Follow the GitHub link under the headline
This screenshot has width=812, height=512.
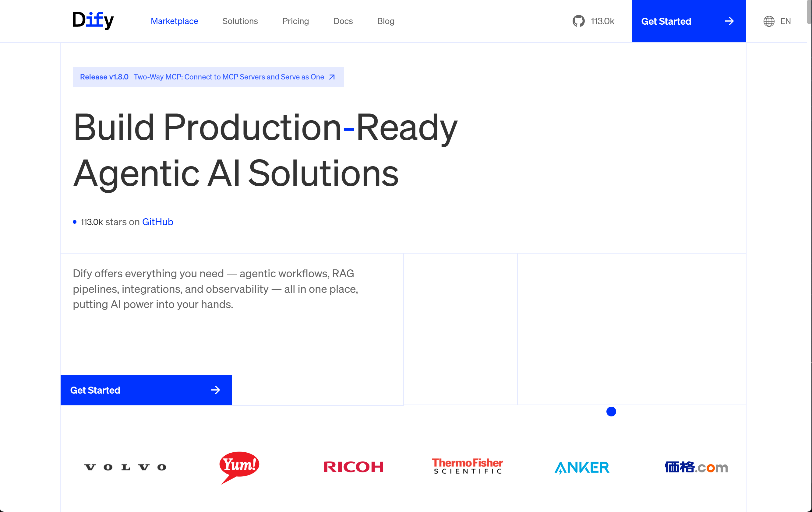157,222
